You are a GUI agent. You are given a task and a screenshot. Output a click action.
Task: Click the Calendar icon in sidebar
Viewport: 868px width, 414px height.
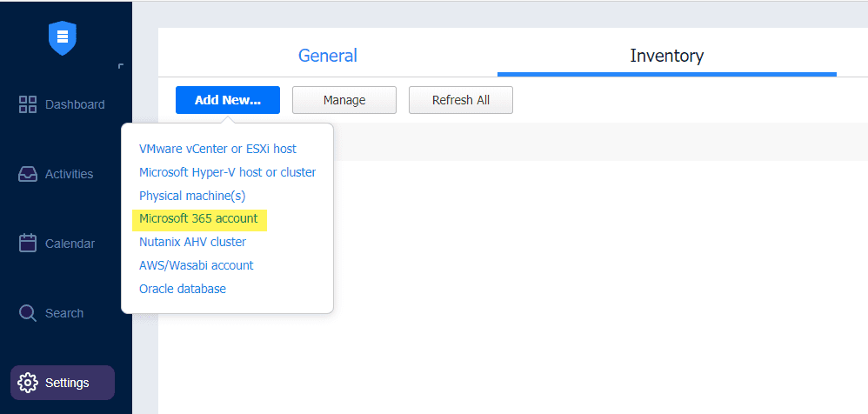point(28,244)
